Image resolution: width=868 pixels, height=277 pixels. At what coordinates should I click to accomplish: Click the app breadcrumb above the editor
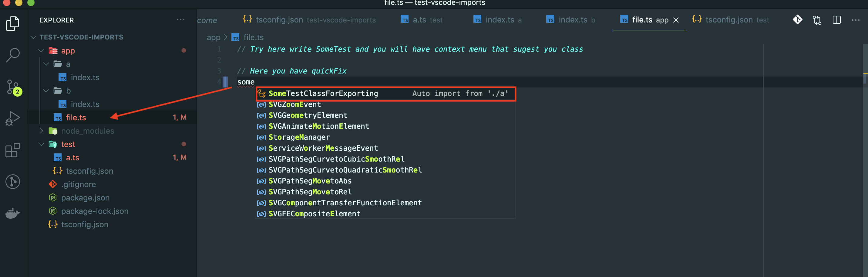click(213, 37)
